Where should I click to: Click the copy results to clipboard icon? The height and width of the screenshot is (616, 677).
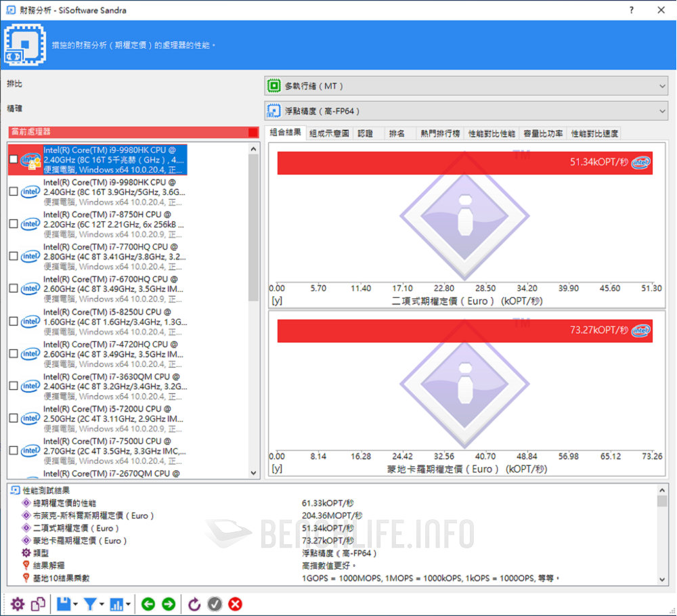coord(38,604)
